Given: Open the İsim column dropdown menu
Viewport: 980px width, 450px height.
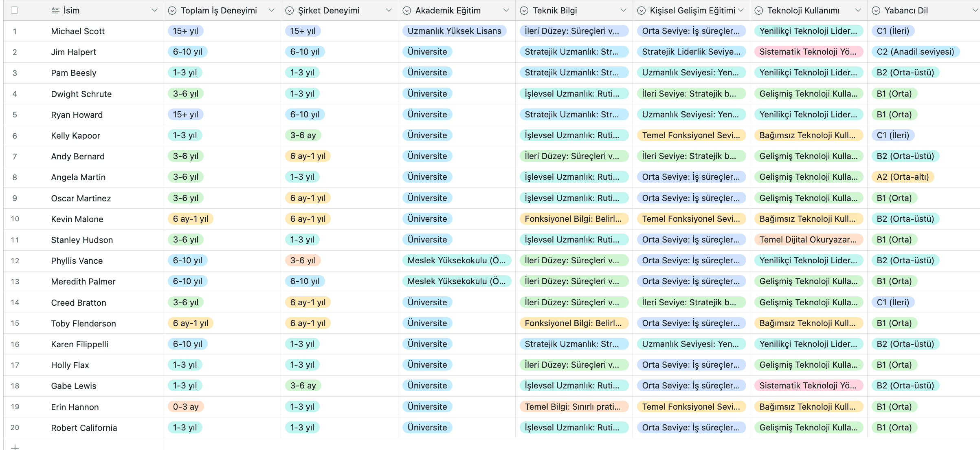Looking at the screenshot, I should (x=154, y=10).
